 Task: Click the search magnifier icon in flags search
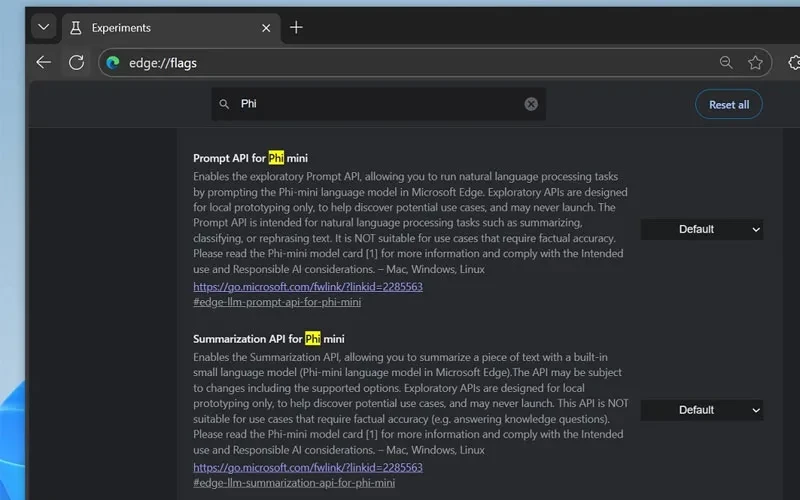click(224, 104)
